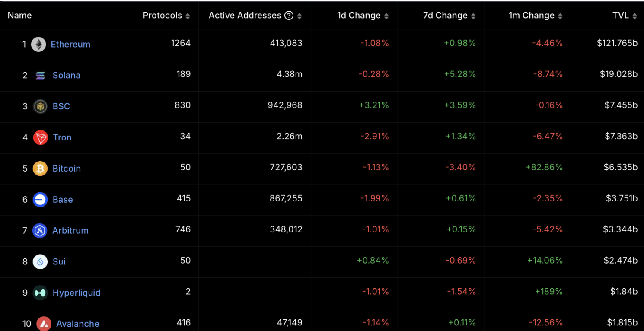Sort table by TVL column arrows
Viewport: 644px width, 331px height.
[634, 16]
